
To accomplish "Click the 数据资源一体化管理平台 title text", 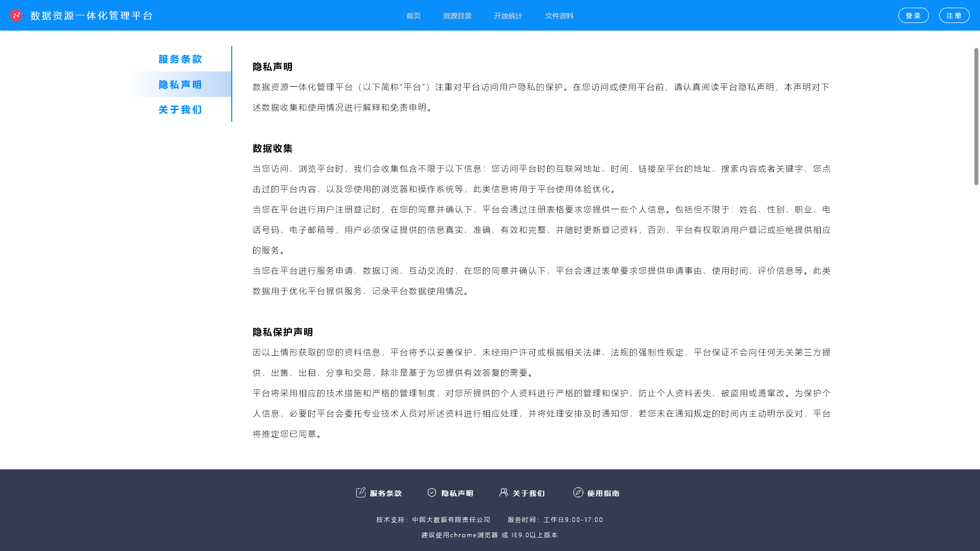I will (x=91, y=16).
